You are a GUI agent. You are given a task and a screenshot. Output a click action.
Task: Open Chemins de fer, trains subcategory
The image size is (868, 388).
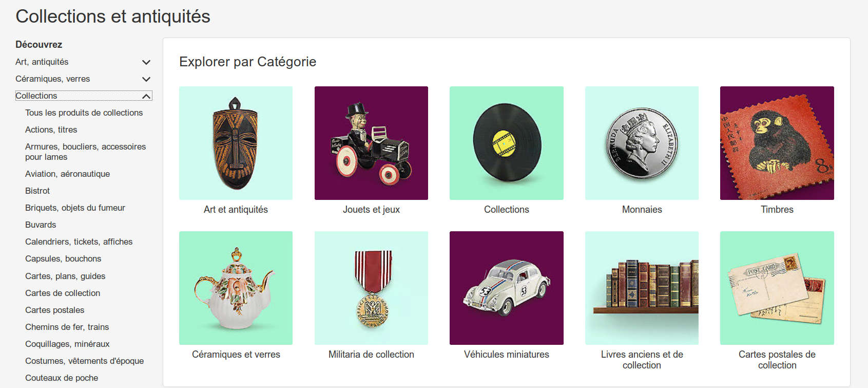click(67, 327)
